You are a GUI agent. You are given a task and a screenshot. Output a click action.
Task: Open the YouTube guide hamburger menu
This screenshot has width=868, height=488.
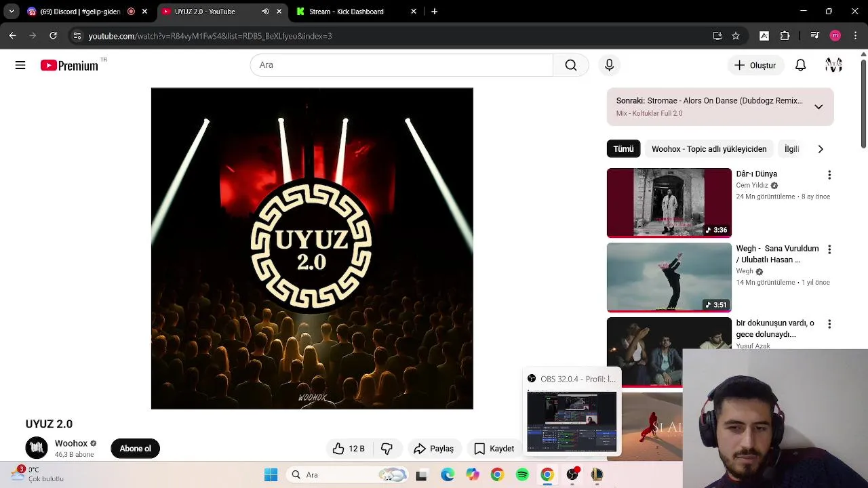[20, 65]
